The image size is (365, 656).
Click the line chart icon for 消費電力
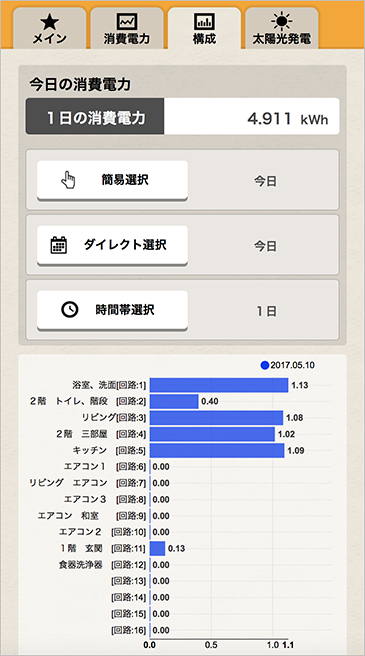(126, 22)
